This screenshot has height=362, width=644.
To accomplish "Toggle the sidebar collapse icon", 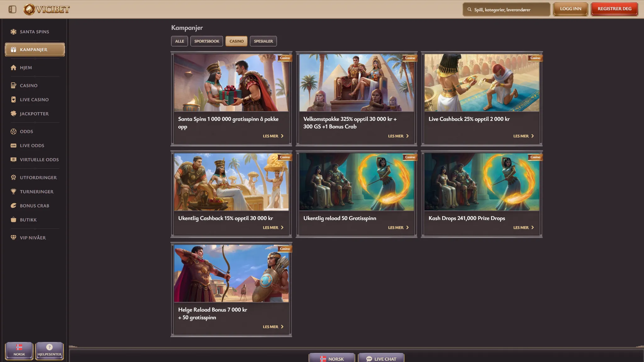I will pyautogui.click(x=12, y=9).
